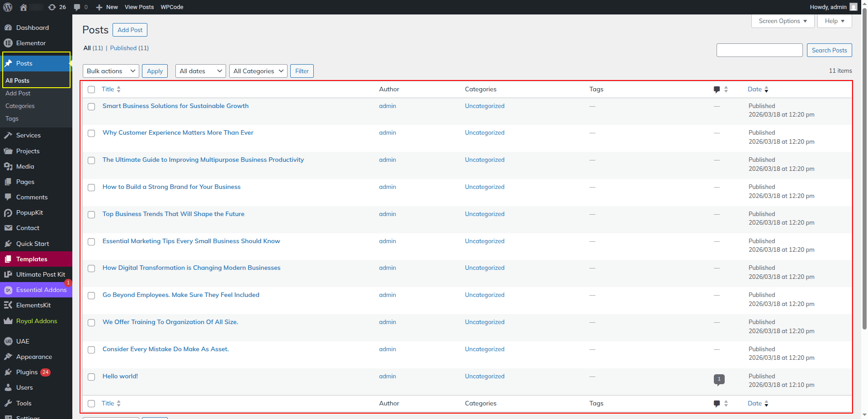Sort by Title in table footer
This screenshot has height=419, width=868.
[111, 403]
